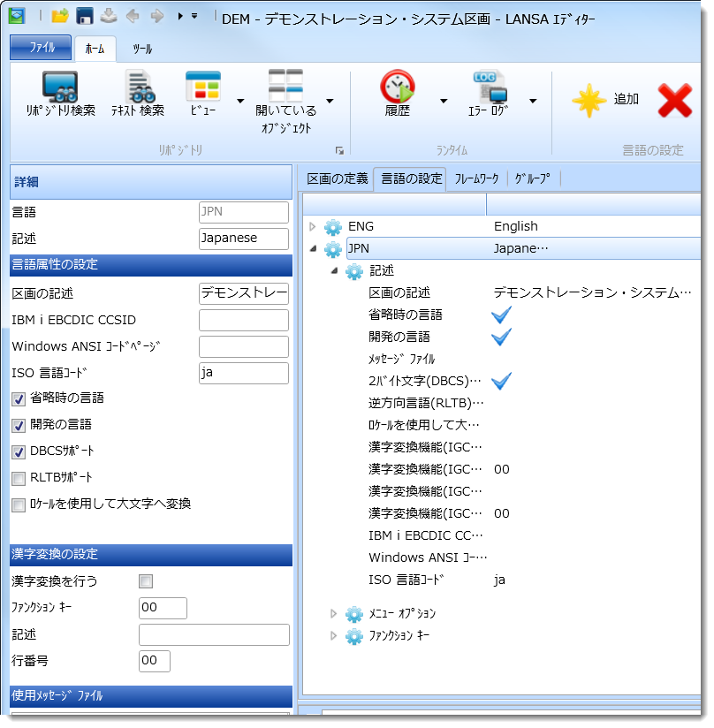Expand the ENG language tree node
This screenshot has width=714, height=728.
click(x=313, y=226)
